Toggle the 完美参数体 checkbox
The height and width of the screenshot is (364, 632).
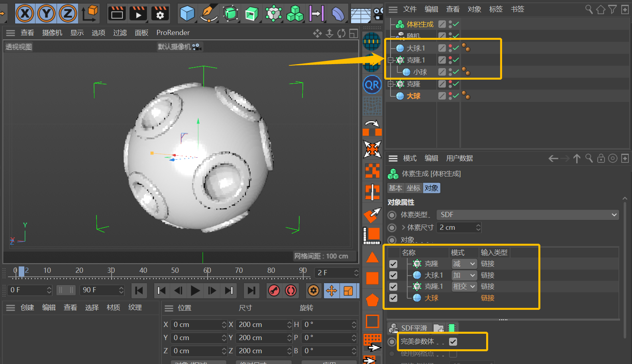pyautogui.click(x=453, y=342)
